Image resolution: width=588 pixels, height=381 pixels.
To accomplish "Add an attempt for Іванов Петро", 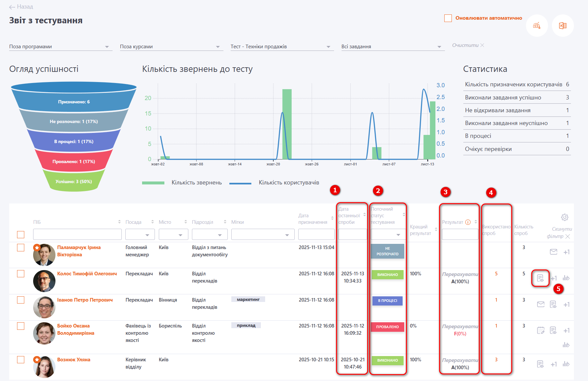I will pos(566,305).
